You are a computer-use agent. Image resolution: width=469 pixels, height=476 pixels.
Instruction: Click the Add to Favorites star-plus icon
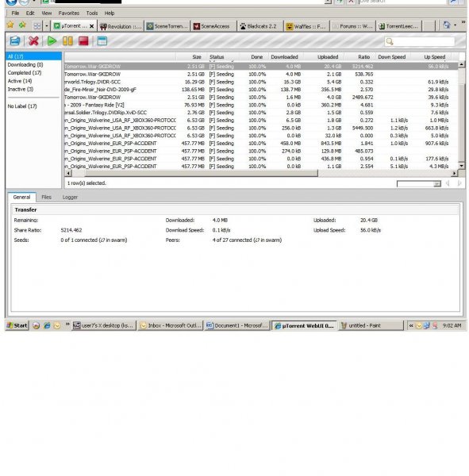pos(22,25)
